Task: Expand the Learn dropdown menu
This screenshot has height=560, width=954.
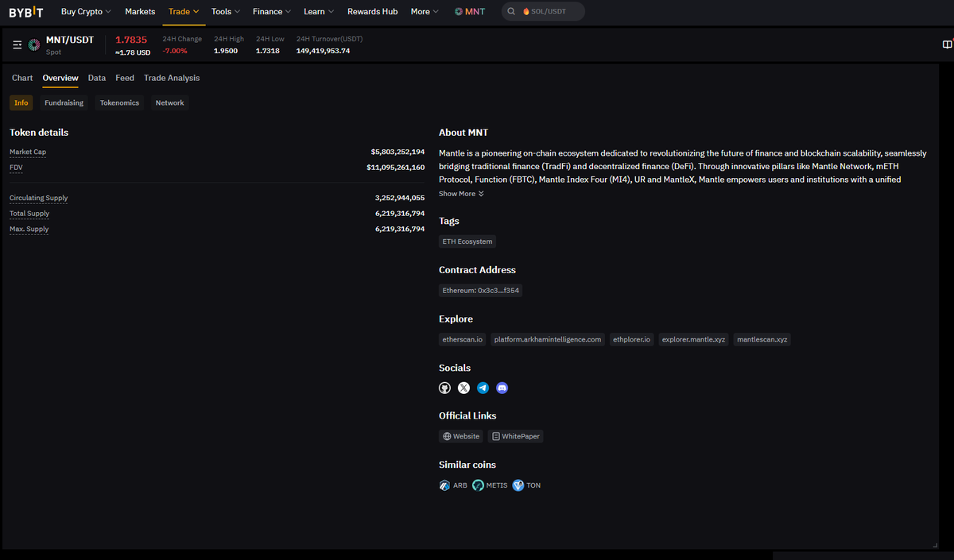Action: click(x=319, y=11)
